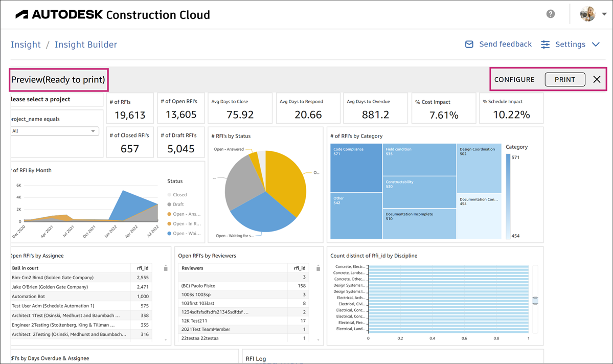Expand the profile dropdown arrow

[x=604, y=14]
